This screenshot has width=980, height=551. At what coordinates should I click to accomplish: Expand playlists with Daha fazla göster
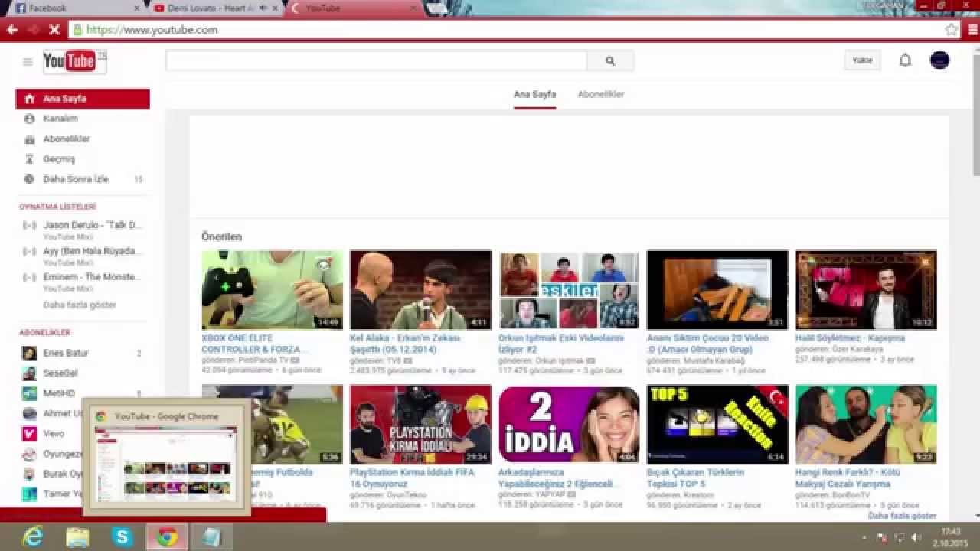[80, 305]
